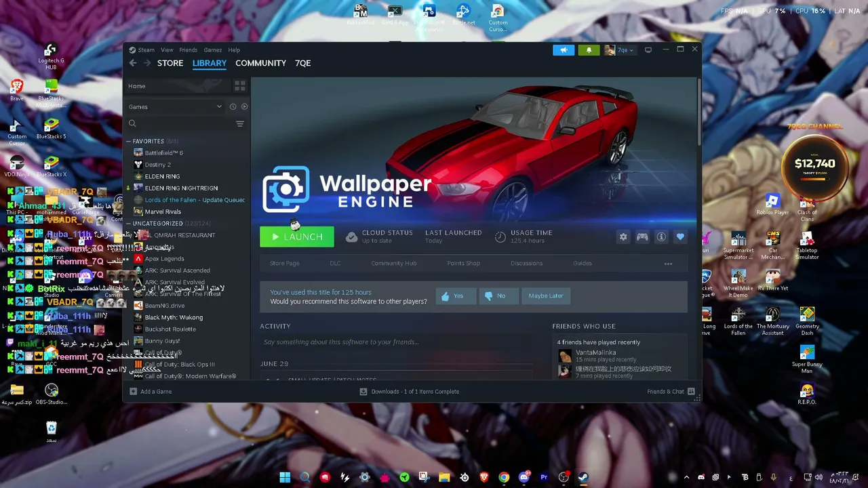Open R.E.P.O. desktop shortcut

click(807, 394)
